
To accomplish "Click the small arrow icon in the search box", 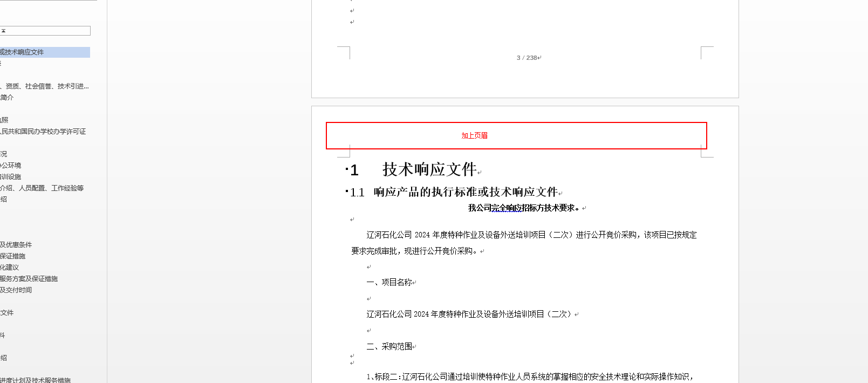I will tap(3, 31).
